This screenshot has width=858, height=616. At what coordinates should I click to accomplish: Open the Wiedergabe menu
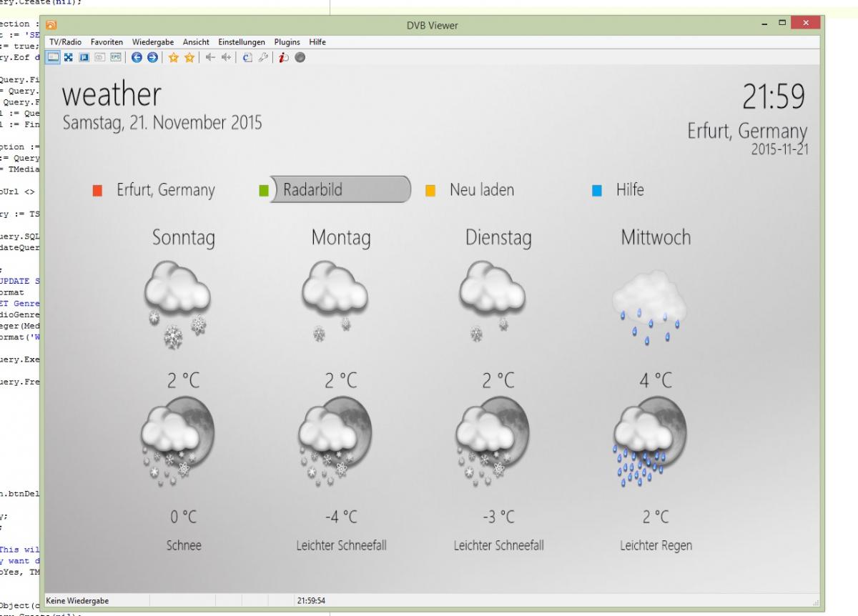click(x=154, y=42)
